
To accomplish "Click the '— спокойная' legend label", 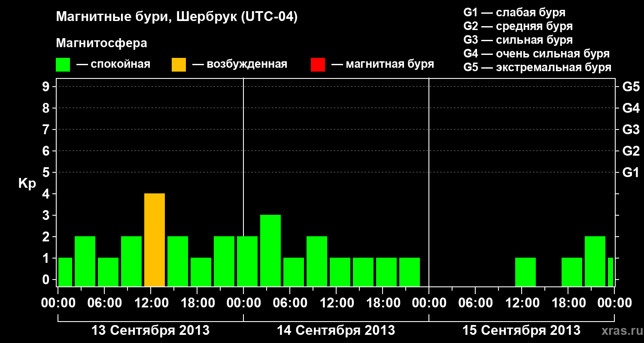I will click(113, 65).
